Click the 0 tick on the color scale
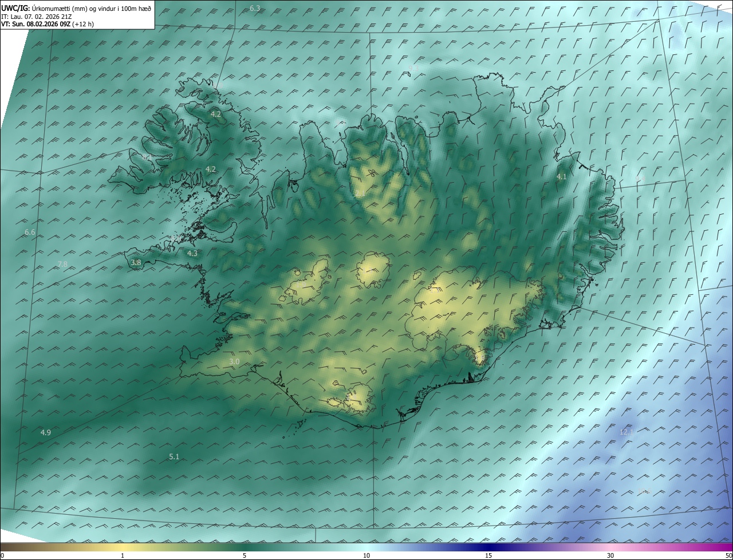 [x=2, y=555]
